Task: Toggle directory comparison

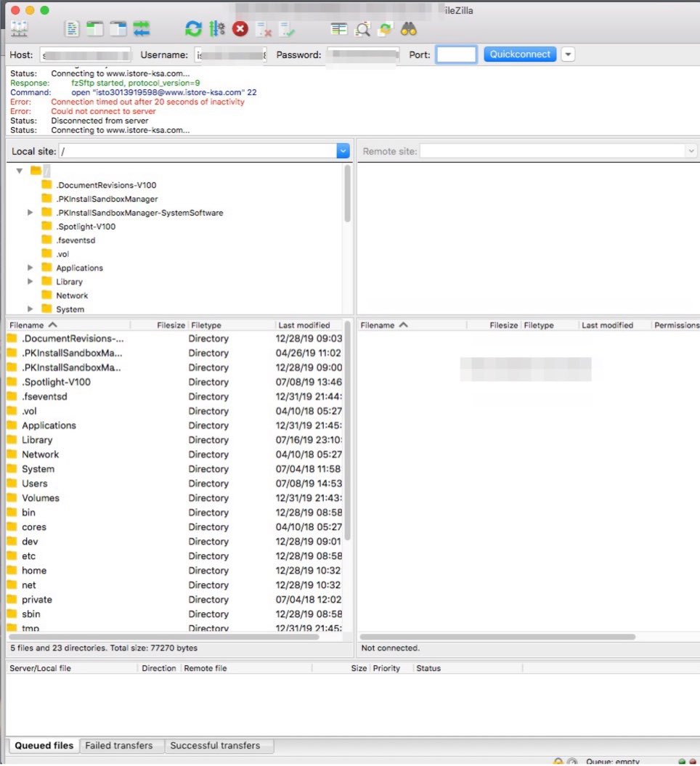Action: coord(362,29)
